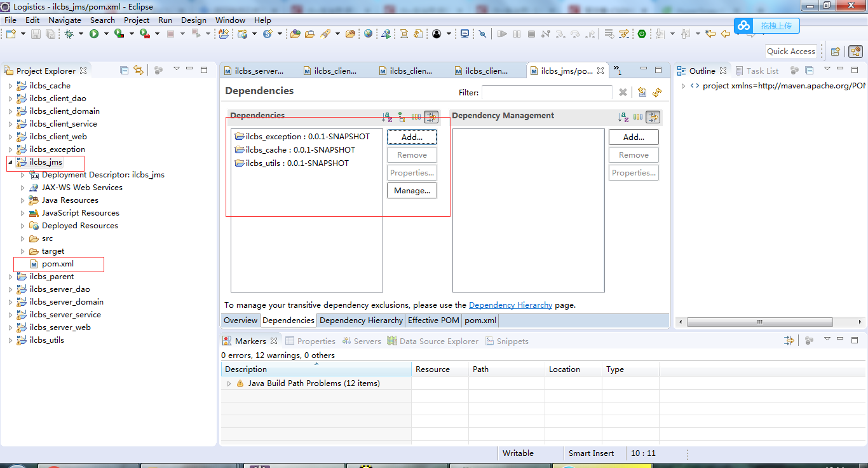Click the Show Effective POM icon
868x468 pixels.
click(x=642, y=92)
